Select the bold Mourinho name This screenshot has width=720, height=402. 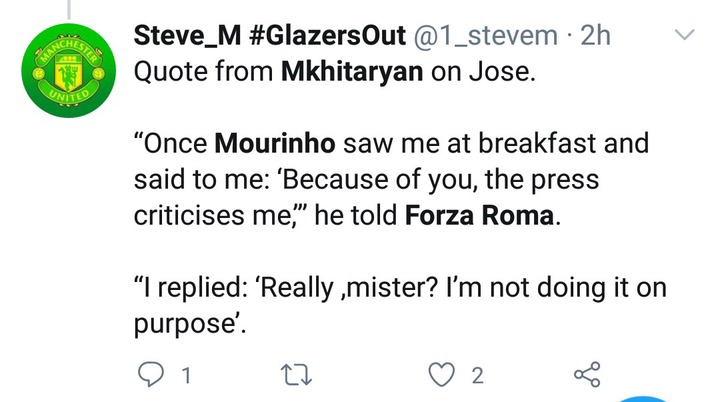(x=275, y=143)
